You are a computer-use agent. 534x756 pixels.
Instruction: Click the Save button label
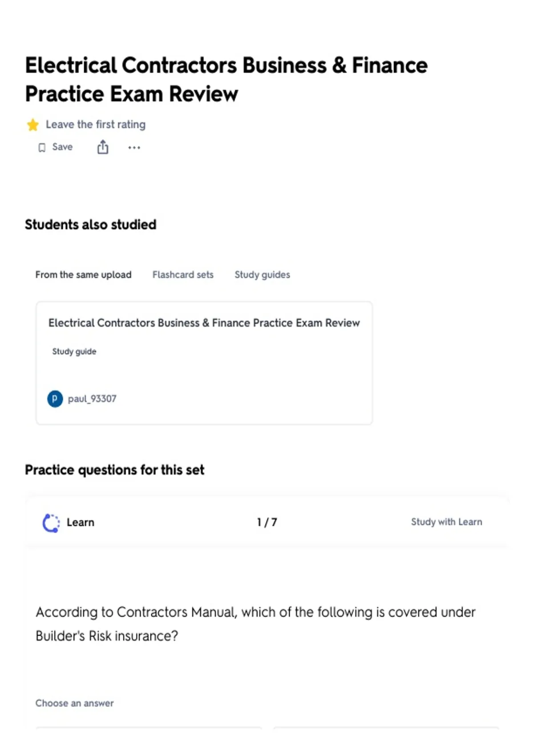click(62, 147)
